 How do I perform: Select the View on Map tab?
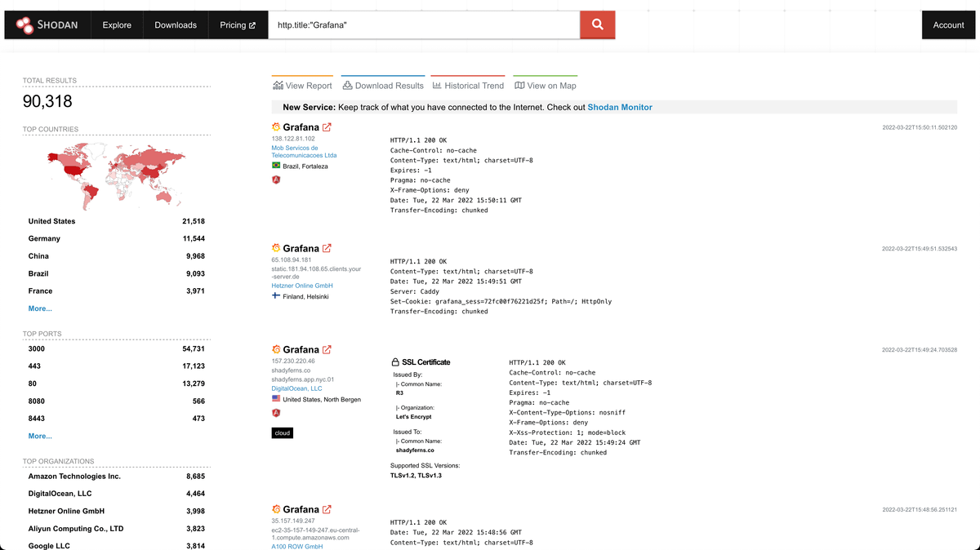click(x=545, y=86)
